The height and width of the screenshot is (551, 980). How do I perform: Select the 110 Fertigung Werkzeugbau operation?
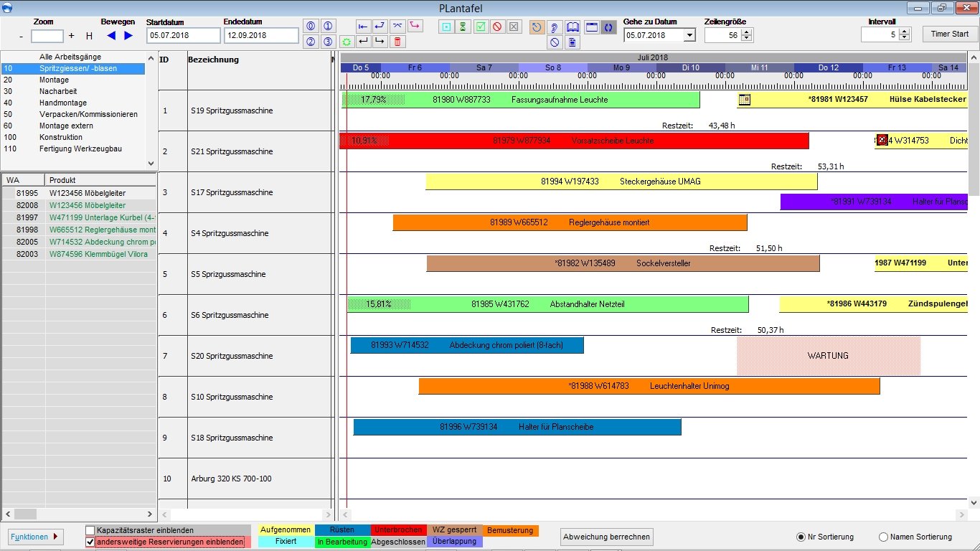pyautogui.click(x=73, y=149)
